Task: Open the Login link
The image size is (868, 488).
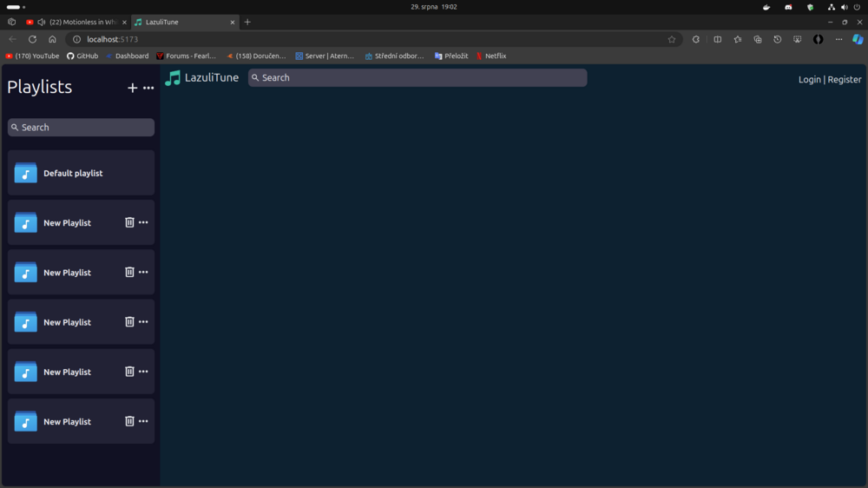Action: [x=809, y=79]
